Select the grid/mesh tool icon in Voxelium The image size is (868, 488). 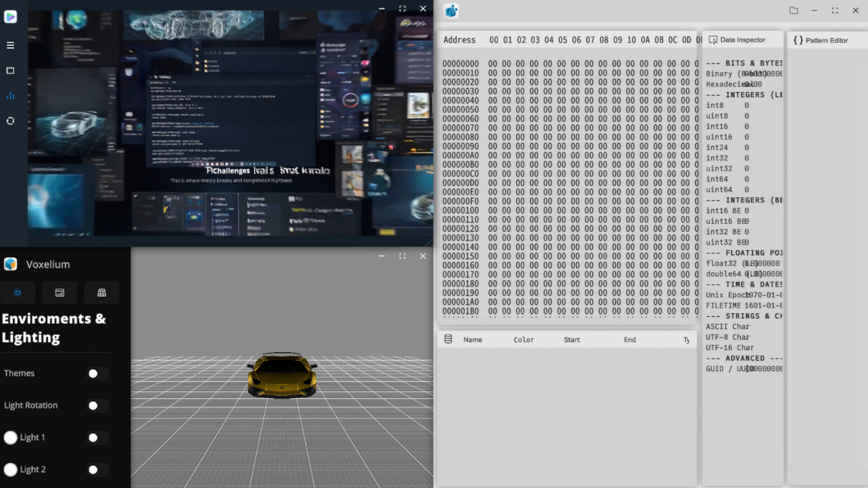[101, 293]
